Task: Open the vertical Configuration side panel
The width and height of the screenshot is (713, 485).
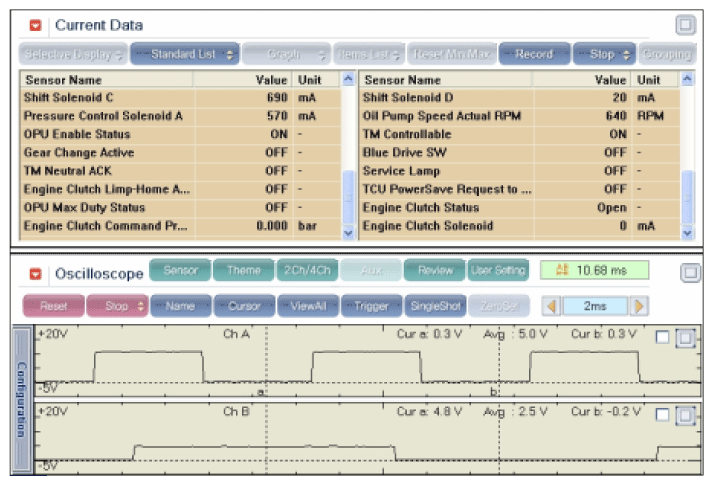Action: click(x=22, y=400)
